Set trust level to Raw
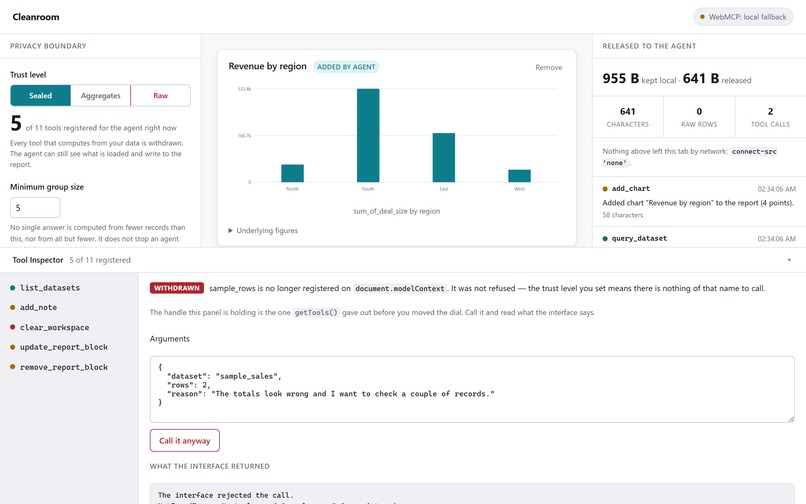Viewport: 806px width, 504px height. click(x=160, y=96)
